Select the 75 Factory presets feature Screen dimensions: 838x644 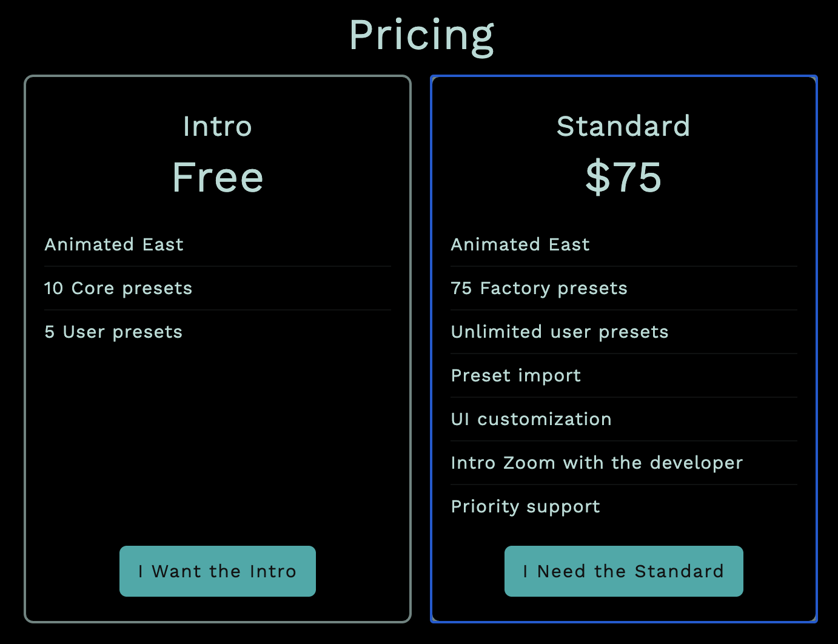pyautogui.click(x=539, y=288)
